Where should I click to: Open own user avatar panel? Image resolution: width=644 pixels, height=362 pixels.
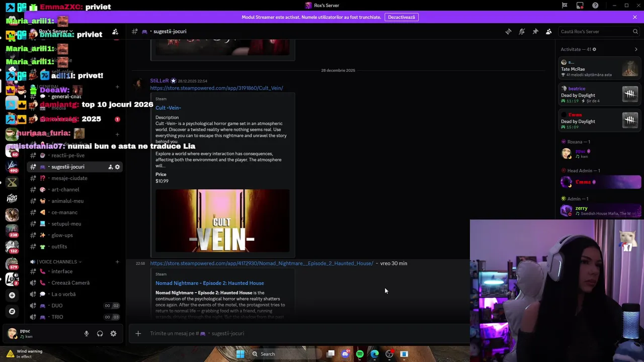tap(12, 333)
